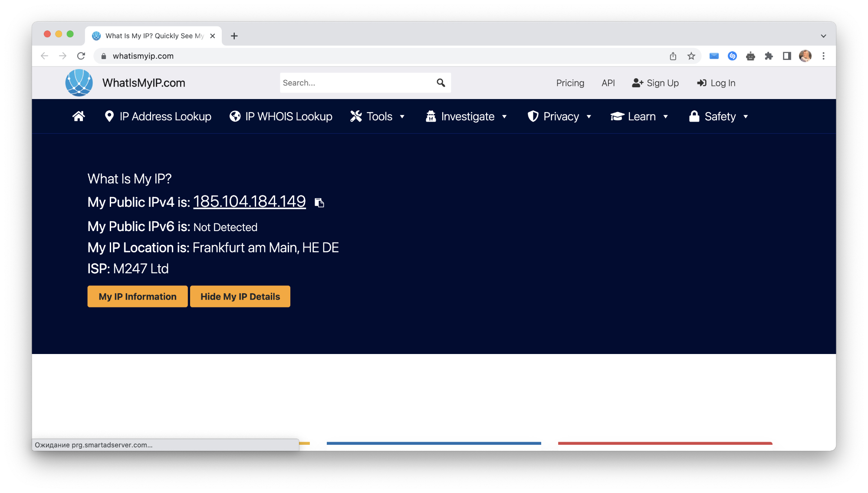Expand the Privacy dropdown menu
This screenshot has height=493, width=868.
pyautogui.click(x=559, y=116)
